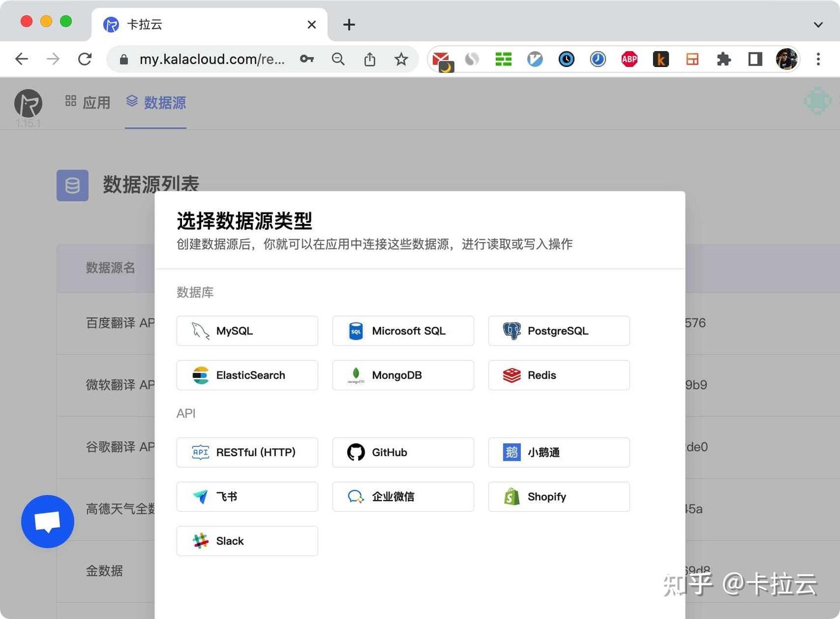Open the Chrome extensions puzzle menu

pos(723,59)
